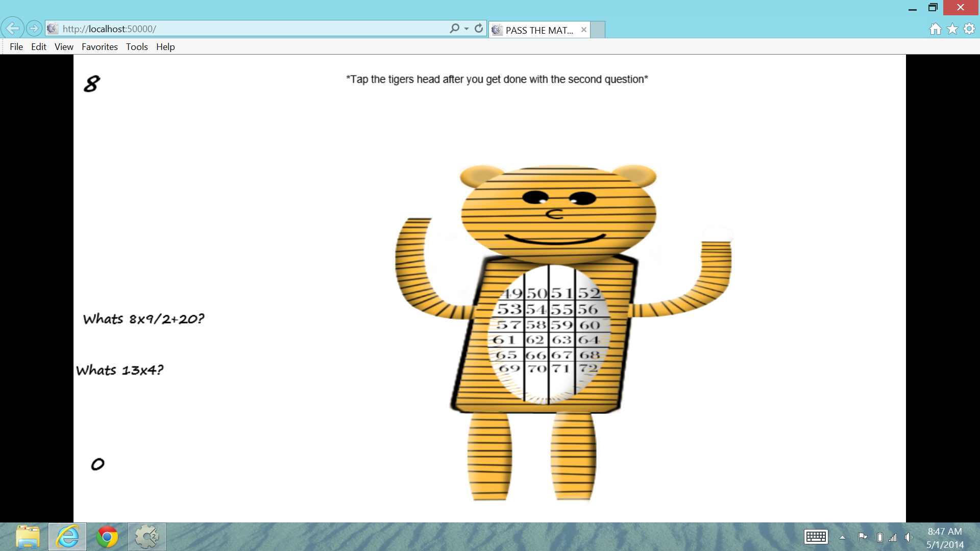
Task: Click the address bar search magnifier icon
Action: [x=454, y=29]
